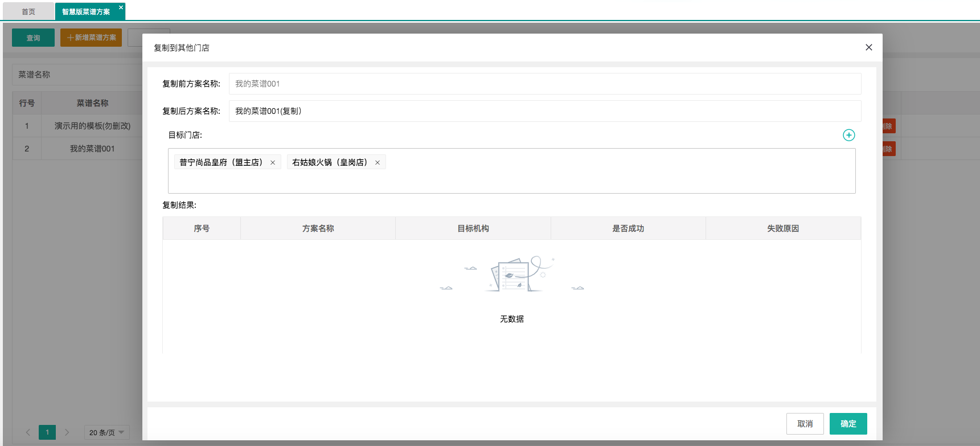The width and height of the screenshot is (980, 446).
Task: Select page 1 in pagination
Action: pyautogui.click(x=47, y=432)
